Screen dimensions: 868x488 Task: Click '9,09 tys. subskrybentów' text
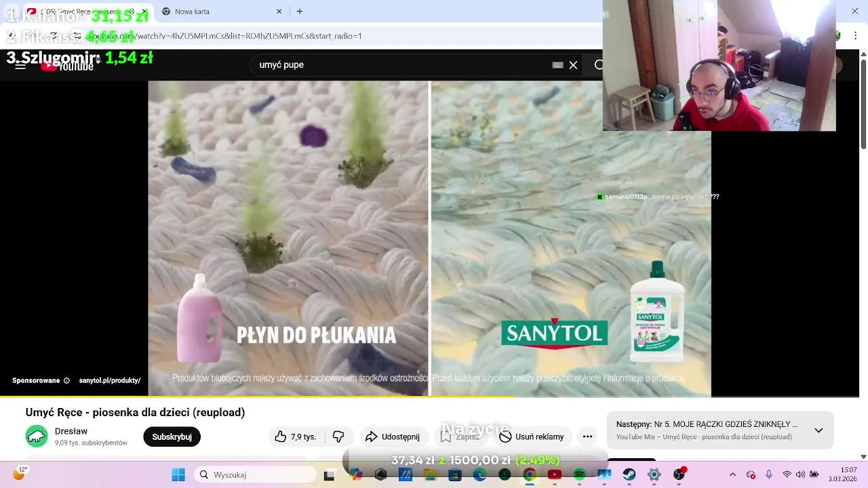click(x=91, y=443)
